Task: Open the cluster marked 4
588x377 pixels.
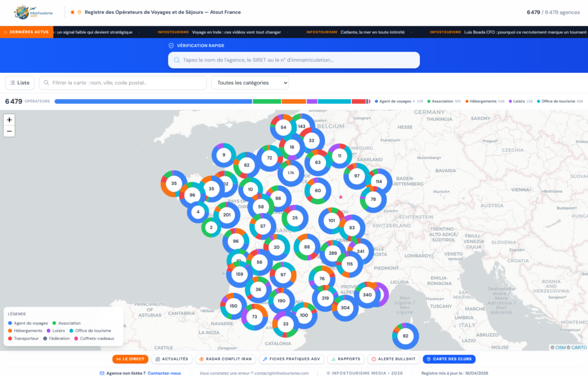Action: [x=198, y=212]
